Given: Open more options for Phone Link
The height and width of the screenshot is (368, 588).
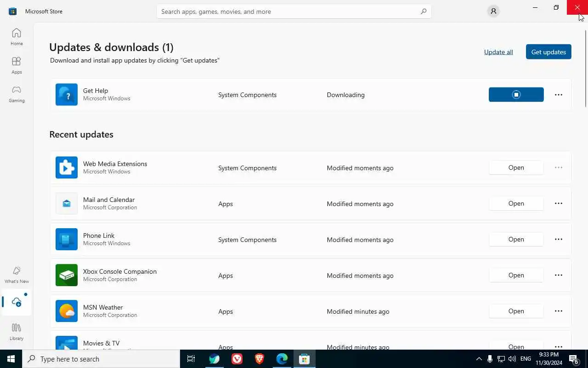Looking at the screenshot, I should (559, 239).
